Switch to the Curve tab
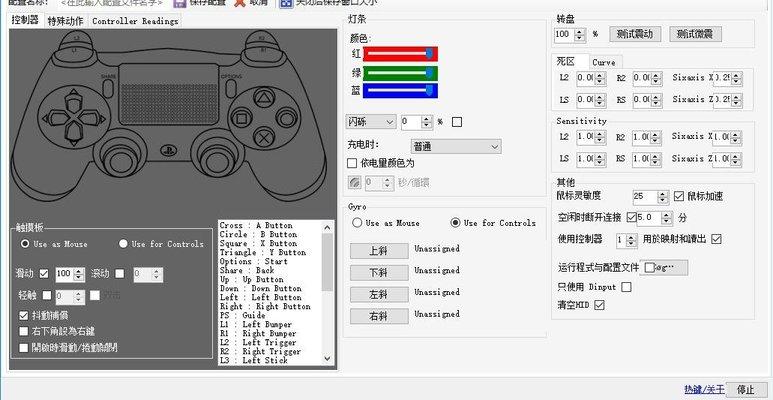The height and width of the screenshot is (400, 773). coord(604,63)
